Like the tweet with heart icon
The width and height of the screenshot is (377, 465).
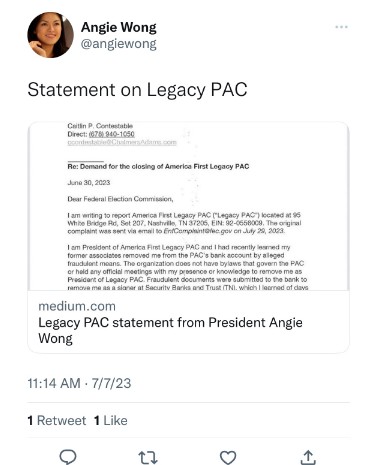tap(228, 457)
